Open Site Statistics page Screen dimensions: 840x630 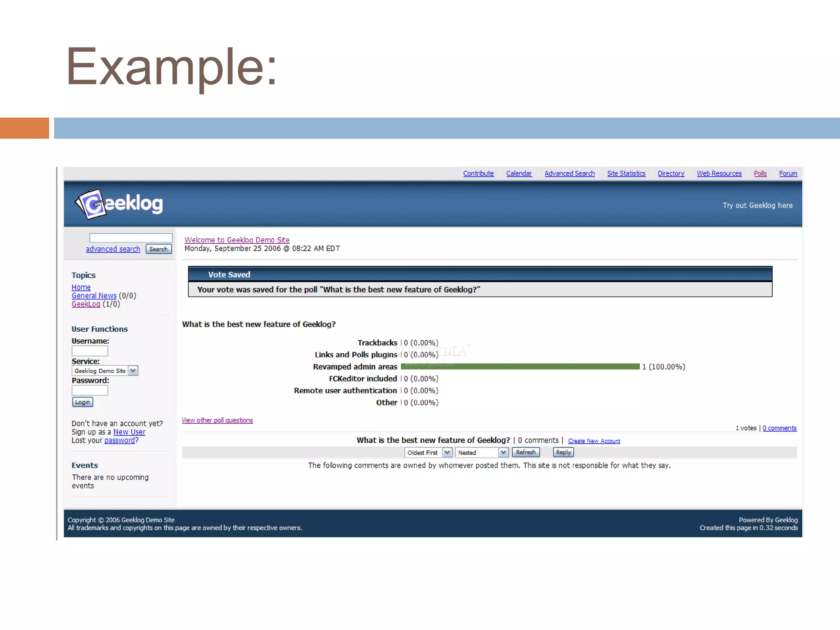pyautogui.click(x=626, y=173)
